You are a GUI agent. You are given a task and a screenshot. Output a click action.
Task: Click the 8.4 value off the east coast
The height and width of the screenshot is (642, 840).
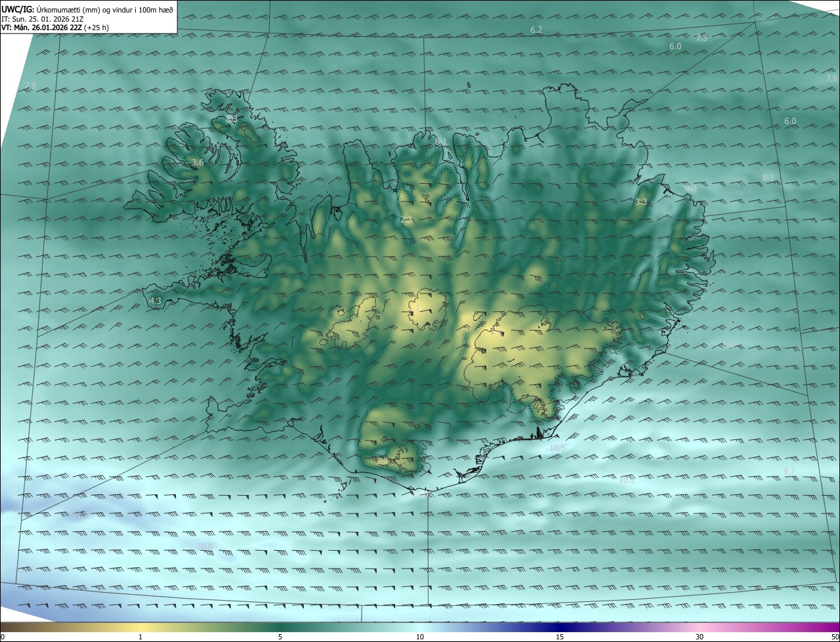click(691, 189)
